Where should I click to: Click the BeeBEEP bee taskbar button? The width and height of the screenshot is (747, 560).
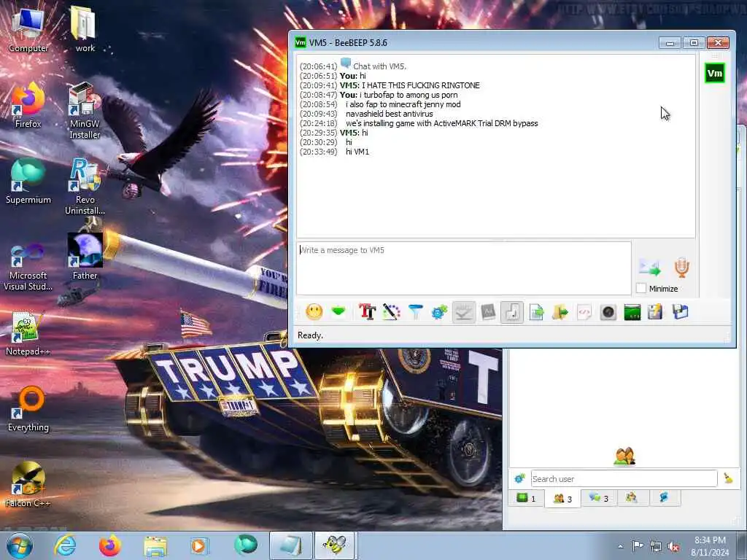pos(334,545)
